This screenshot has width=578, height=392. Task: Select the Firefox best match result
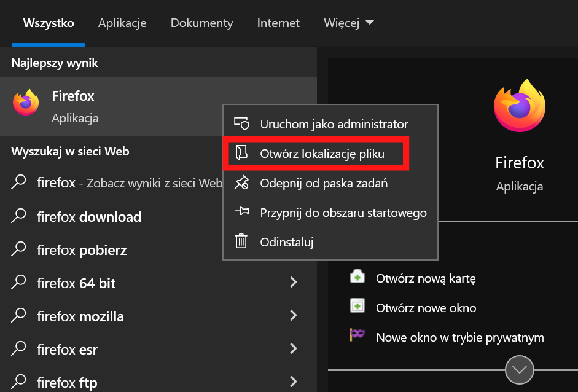point(111,106)
